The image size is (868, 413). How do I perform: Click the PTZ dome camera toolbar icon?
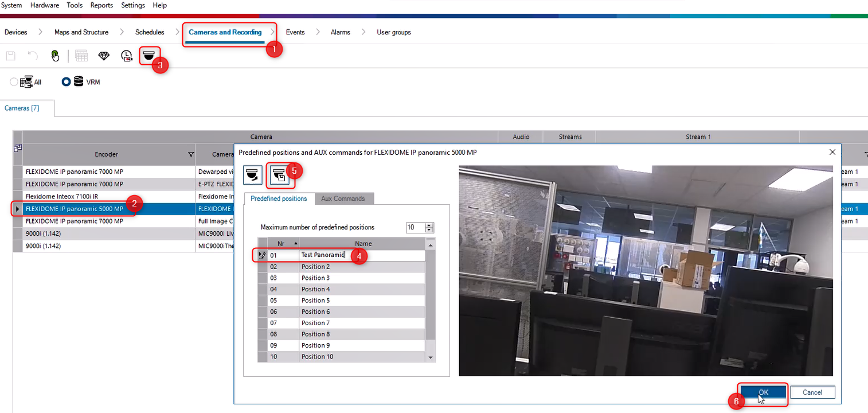[x=148, y=56]
